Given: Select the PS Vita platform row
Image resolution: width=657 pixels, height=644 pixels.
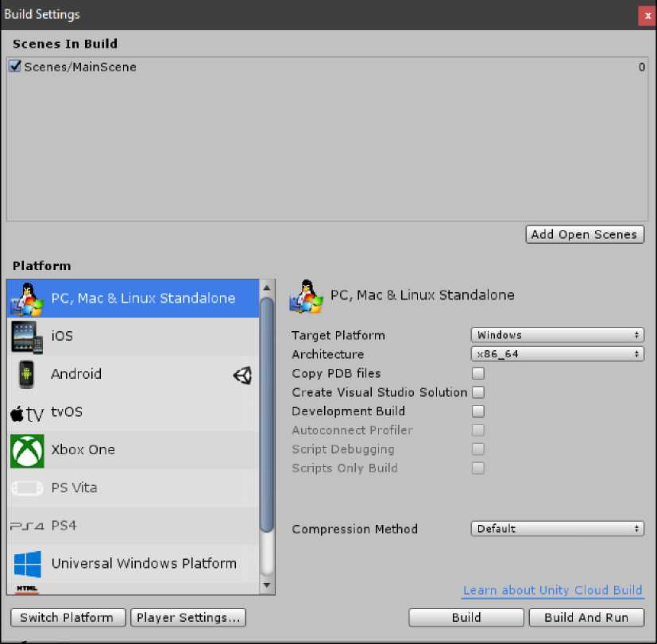Looking at the screenshot, I should pos(133,488).
